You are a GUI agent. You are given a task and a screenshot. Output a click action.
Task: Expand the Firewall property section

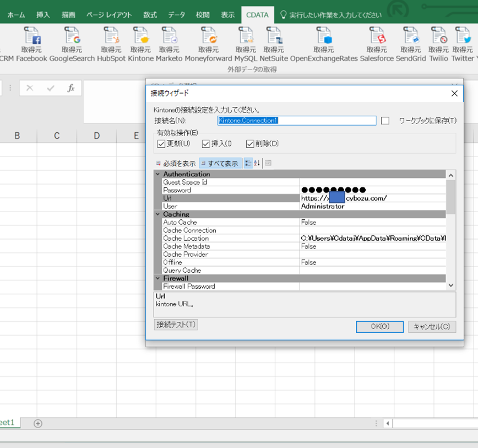click(158, 278)
